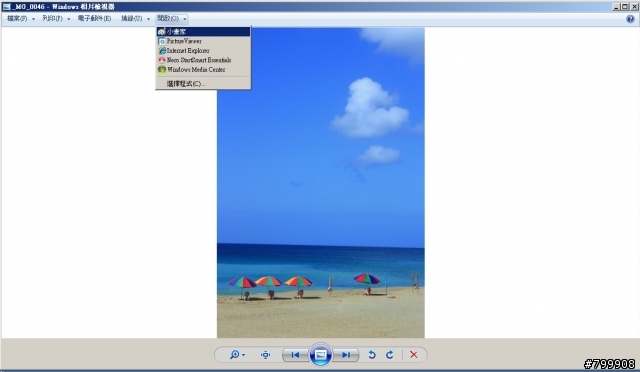Expand the 檔案(F) dropdown arrow
Viewport: 640px width, 372px height.
(33, 19)
